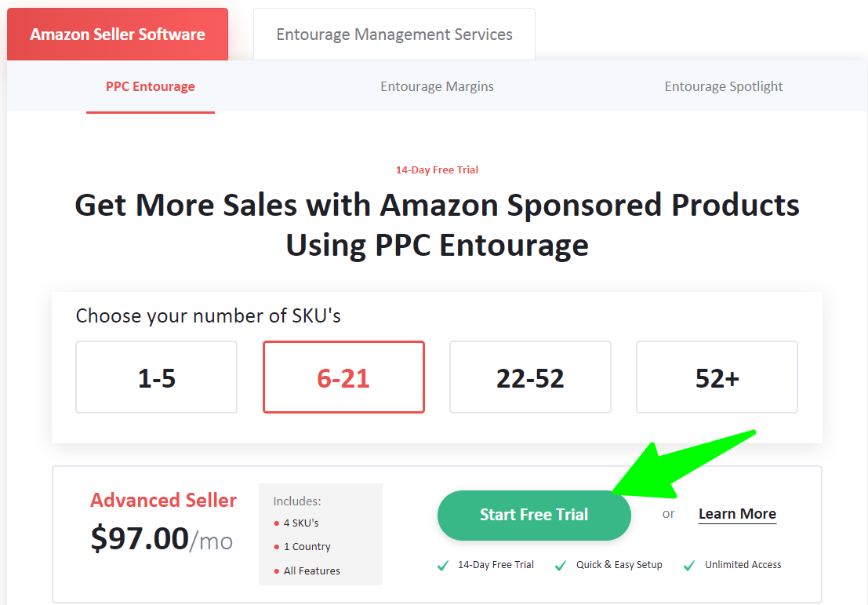Open the Entourage Spotlight sub-tab
868x605 pixels.
tap(724, 86)
